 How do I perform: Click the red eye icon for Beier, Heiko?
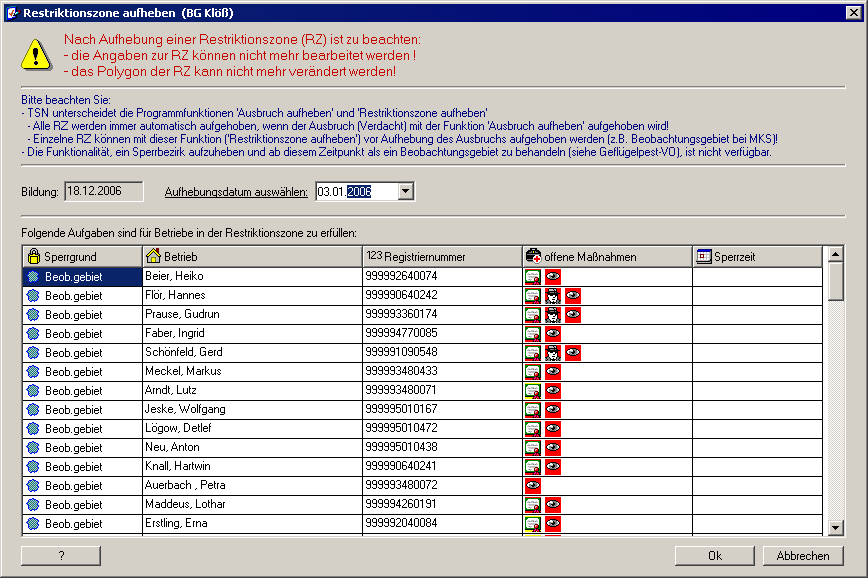[x=552, y=276]
